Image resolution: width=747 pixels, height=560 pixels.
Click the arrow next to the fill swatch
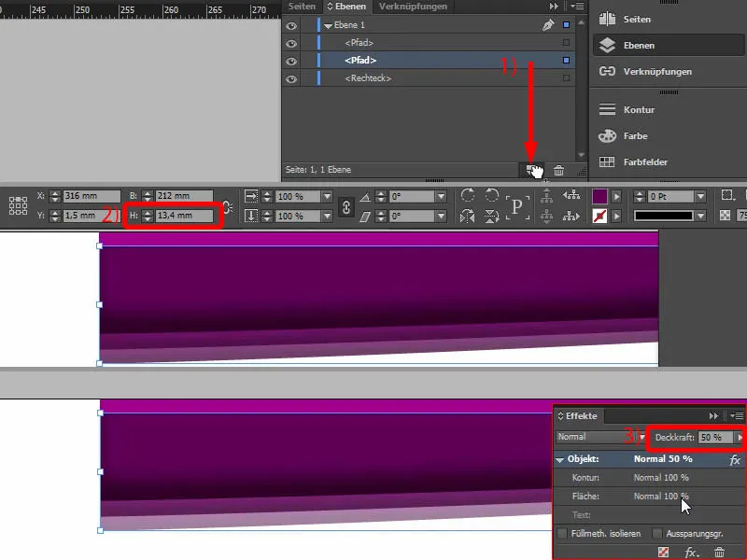616,196
